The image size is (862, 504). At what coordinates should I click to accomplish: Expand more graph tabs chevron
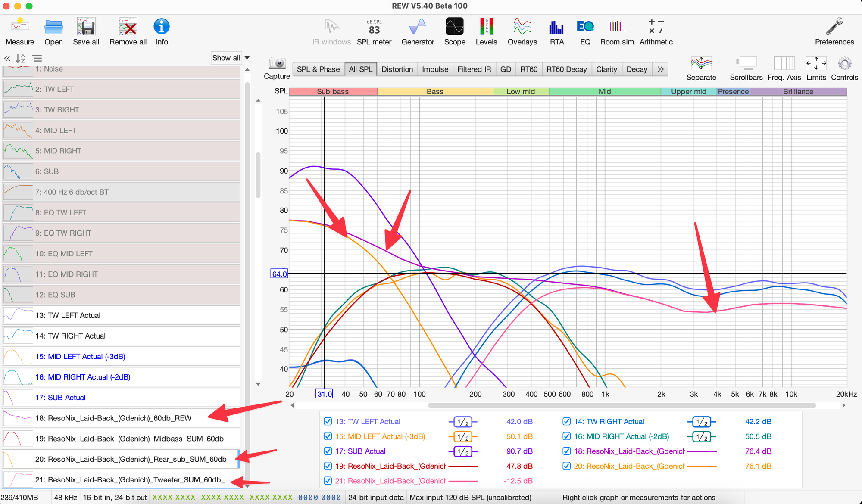[660, 69]
